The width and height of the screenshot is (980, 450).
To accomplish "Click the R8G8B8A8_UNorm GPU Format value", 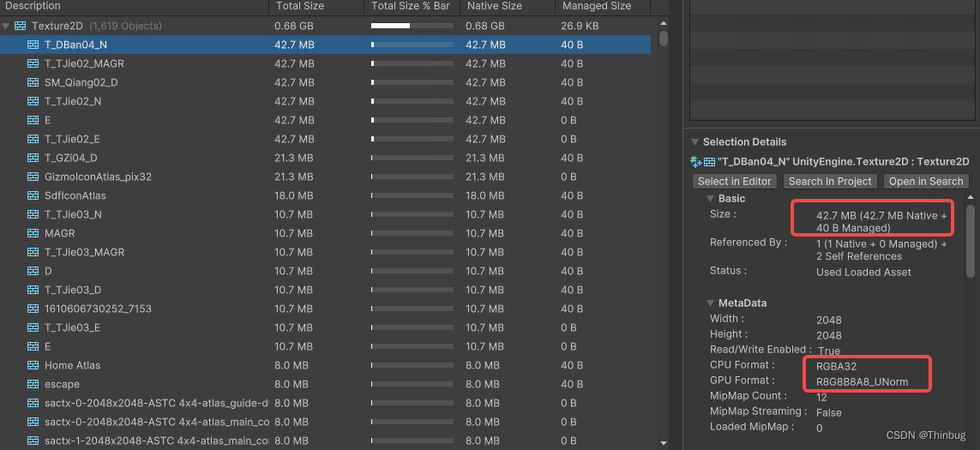I will (862, 382).
